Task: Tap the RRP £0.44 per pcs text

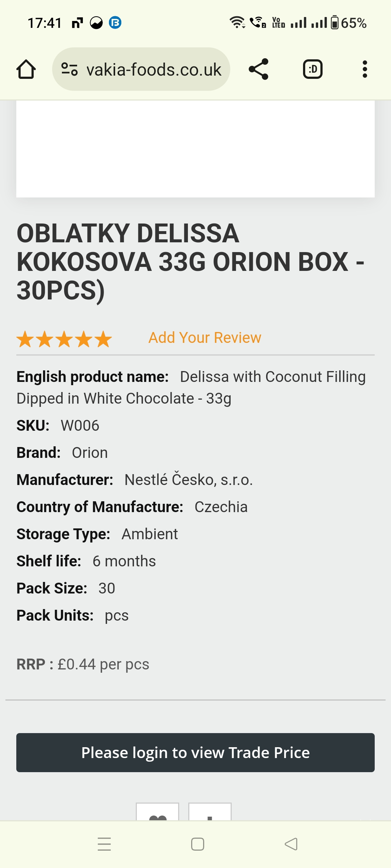Action: point(83,664)
